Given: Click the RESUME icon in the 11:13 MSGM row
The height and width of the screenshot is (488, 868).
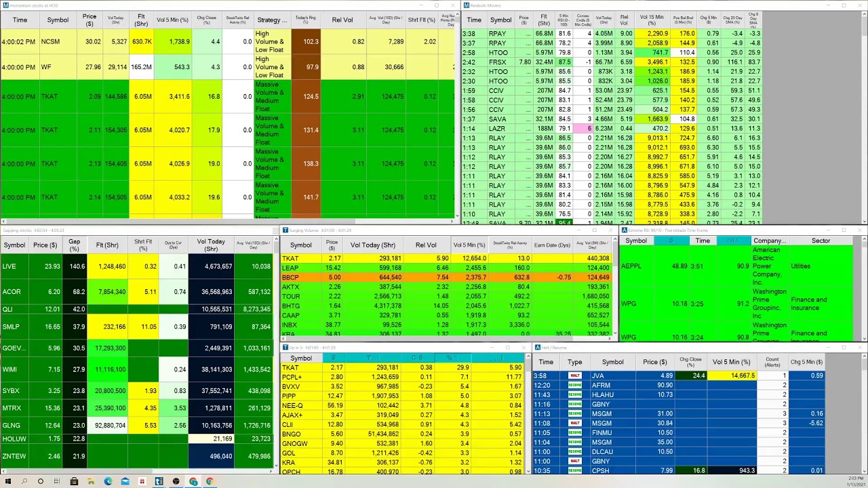Looking at the screenshot, I should (x=575, y=413).
